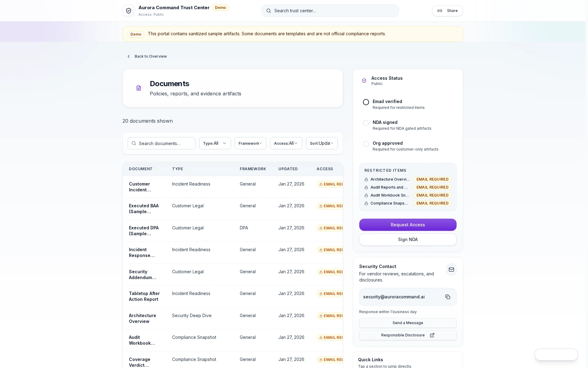Select the Org approved status radio

366,144
